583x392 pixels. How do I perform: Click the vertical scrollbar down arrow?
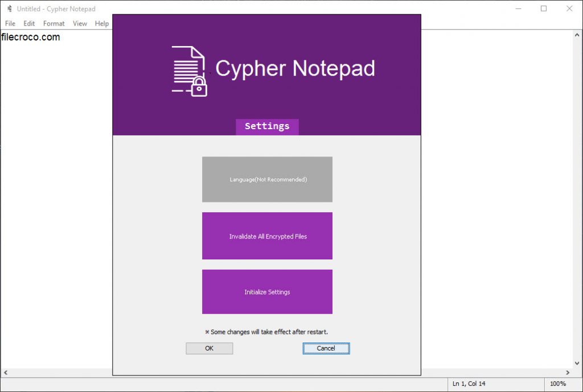pos(577,364)
